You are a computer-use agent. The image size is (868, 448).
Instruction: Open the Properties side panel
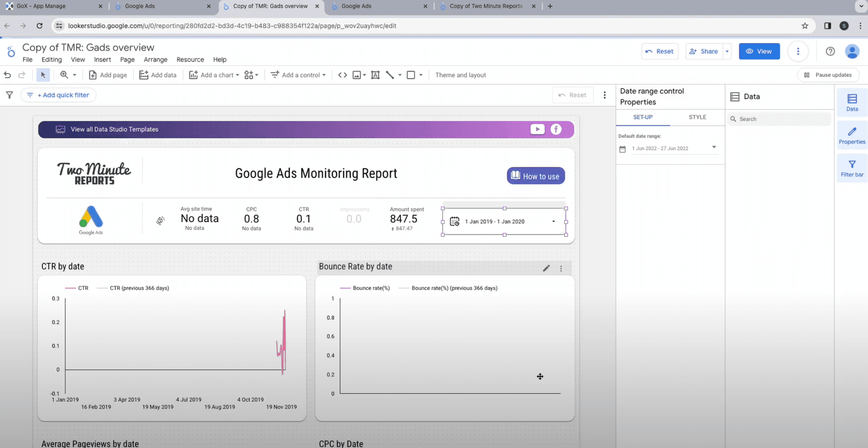(852, 135)
